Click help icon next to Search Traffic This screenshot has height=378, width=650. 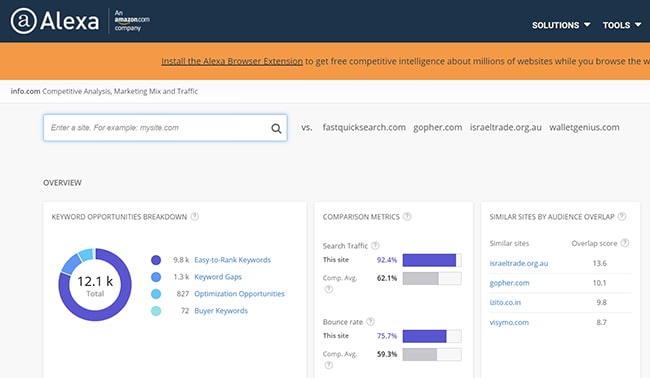(375, 245)
